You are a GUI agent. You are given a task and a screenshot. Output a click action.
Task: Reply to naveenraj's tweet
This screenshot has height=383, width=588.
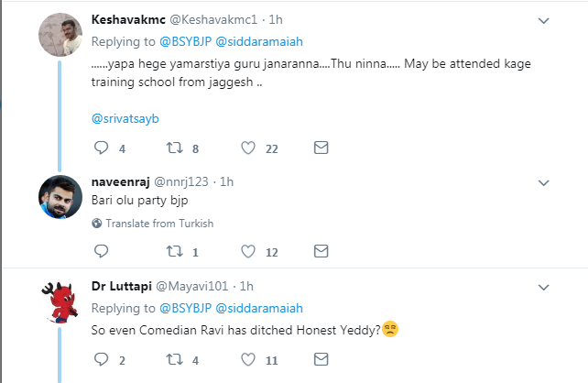101,252
